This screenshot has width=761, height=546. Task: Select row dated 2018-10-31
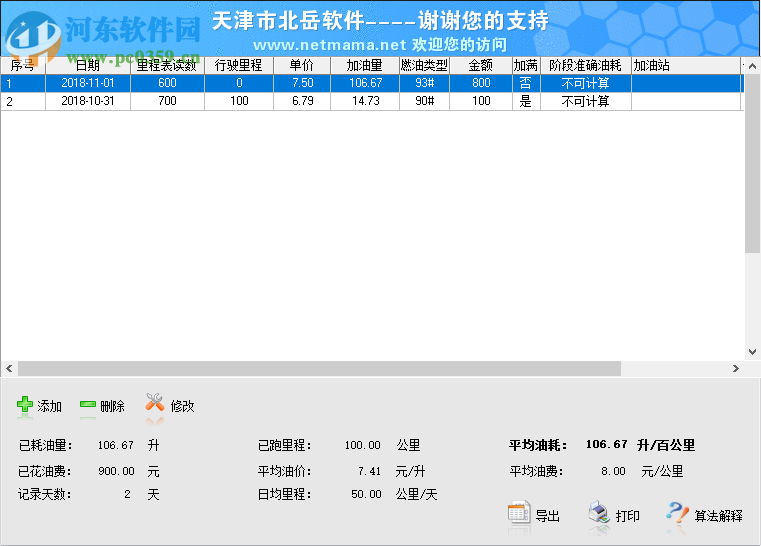point(372,101)
